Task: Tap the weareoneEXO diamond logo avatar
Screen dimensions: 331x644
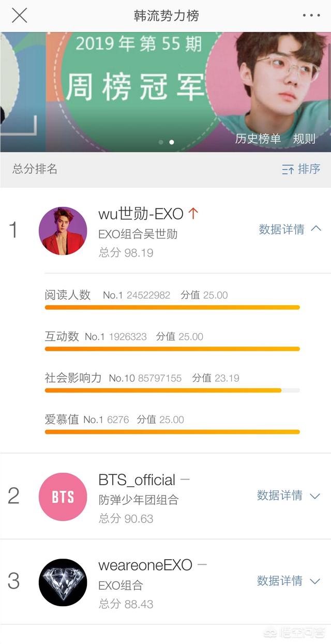Action: (x=63, y=582)
